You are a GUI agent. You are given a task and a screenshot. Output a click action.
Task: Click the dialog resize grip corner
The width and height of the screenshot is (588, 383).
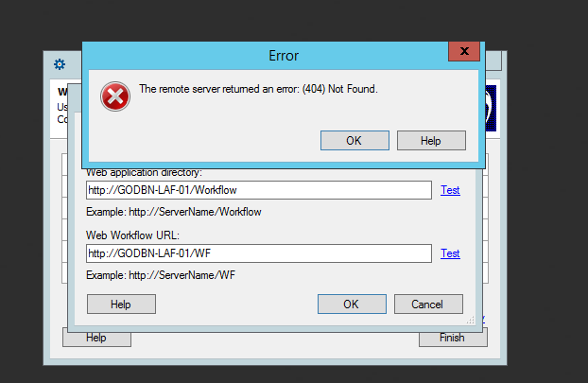click(x=471, y=320)
